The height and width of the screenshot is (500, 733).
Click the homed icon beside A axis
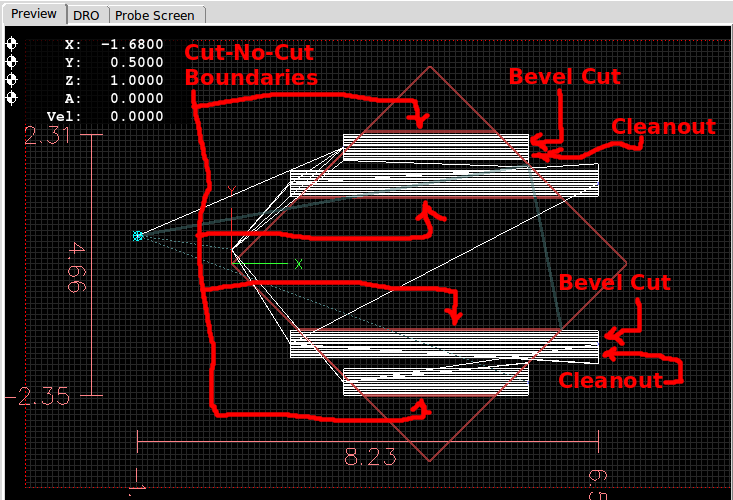12,98
